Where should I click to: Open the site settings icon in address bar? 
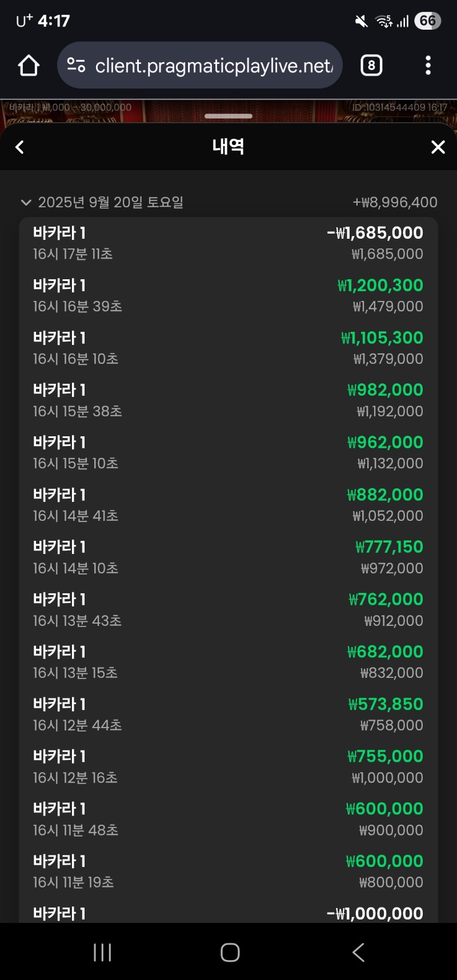tap(76, 65)
